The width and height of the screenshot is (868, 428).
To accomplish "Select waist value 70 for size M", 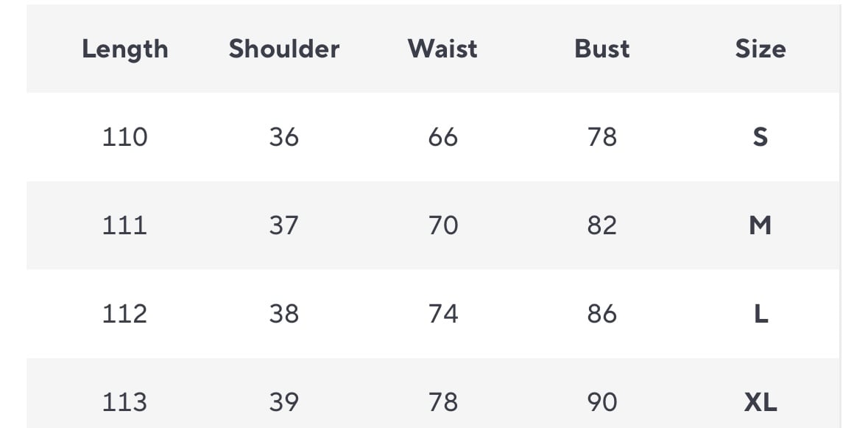I will 442,225.
